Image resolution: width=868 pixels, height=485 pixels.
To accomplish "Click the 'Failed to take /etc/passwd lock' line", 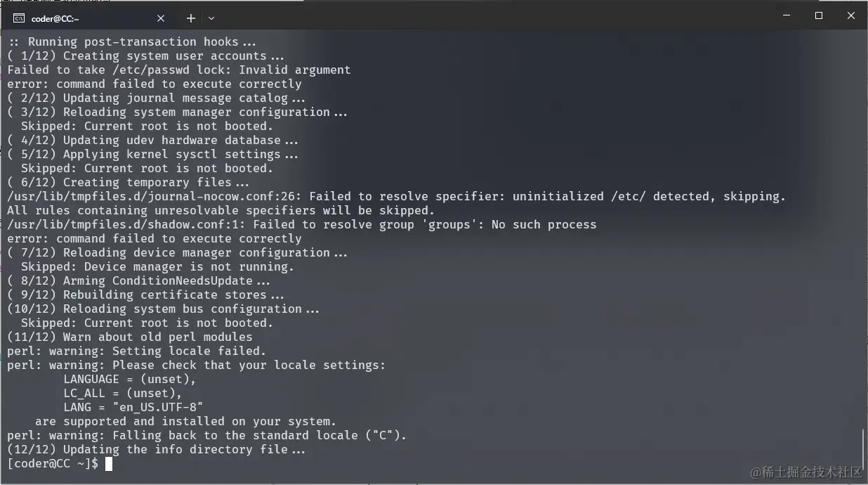I will tap(178, 70).
